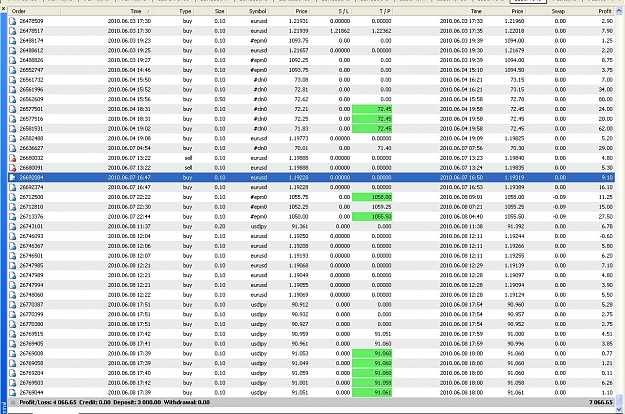Viewport: 625px width, 414px height.
Task: Click open price 1093.75 of order 26488174
Action: [x=298, y=41]
